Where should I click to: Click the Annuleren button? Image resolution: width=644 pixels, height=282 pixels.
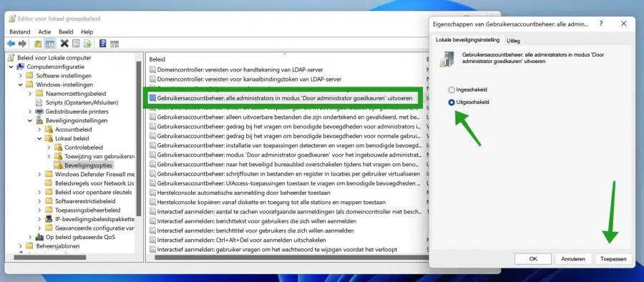tap(573, 259)
